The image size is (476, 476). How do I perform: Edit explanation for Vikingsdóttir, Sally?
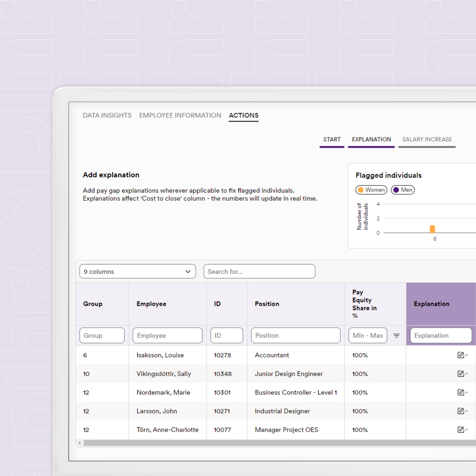[462, 374]
